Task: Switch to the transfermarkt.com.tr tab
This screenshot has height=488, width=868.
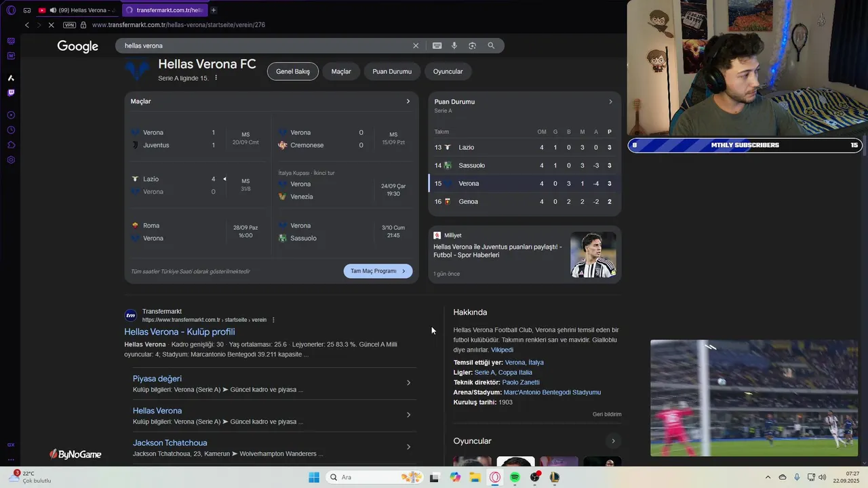Action: click(165, 10)
